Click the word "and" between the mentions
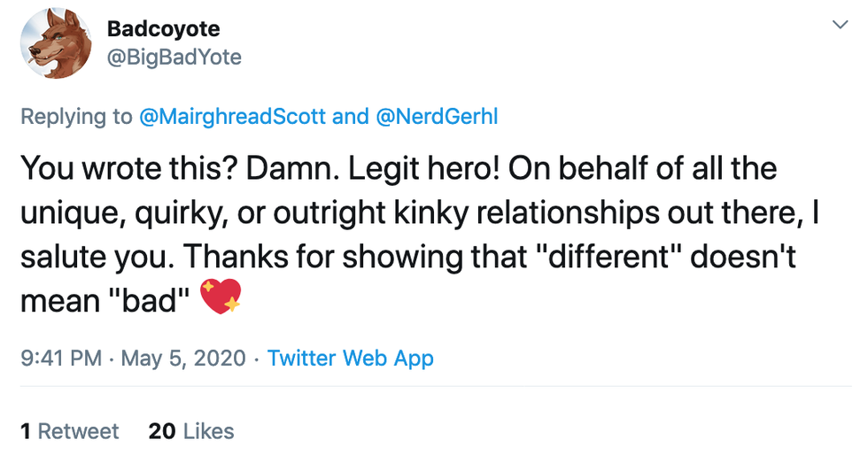The image size is (868, 455). 350,117
